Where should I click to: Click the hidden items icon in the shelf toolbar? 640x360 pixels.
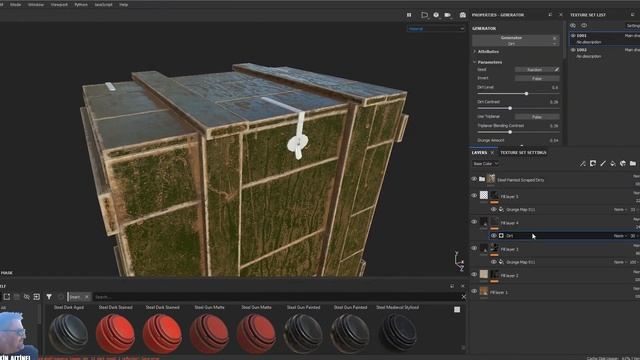point(27,297)
